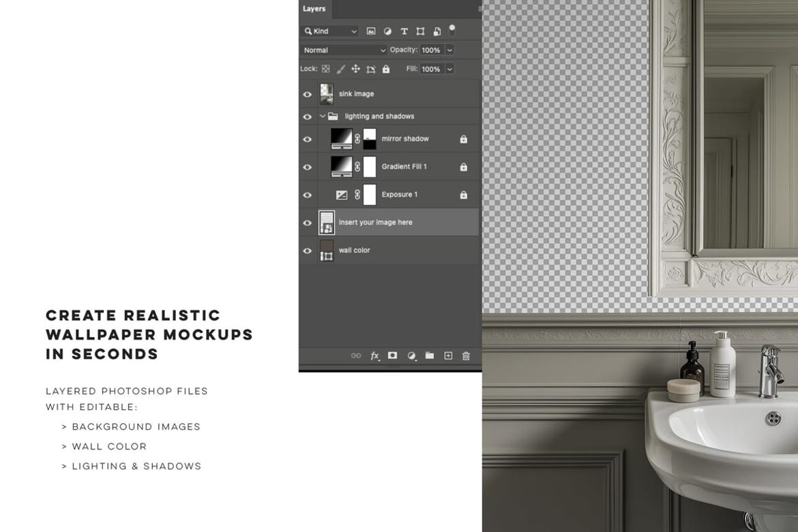798x532 pixels.
Task: Click the mirror shadow layer mask thumbnail
Action: pyautogui.click(x=370, y=138)
